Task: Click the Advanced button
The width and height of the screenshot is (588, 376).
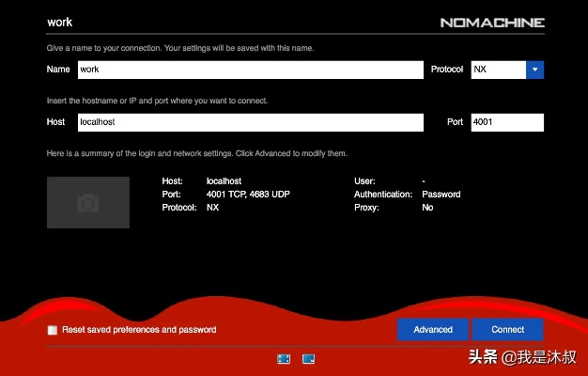Action: (433, 329)
